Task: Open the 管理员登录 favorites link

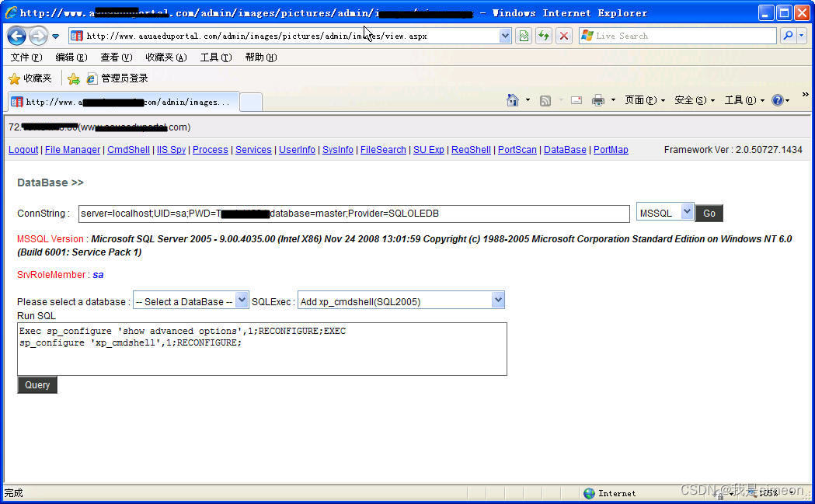Action: click(117, 78)
